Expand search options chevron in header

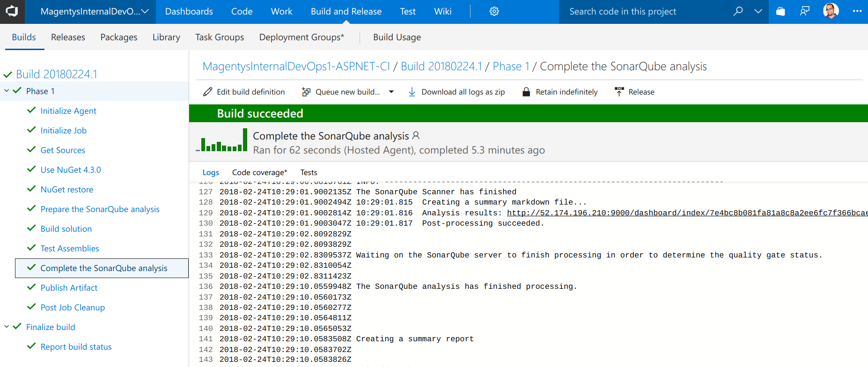pos(758,12)
